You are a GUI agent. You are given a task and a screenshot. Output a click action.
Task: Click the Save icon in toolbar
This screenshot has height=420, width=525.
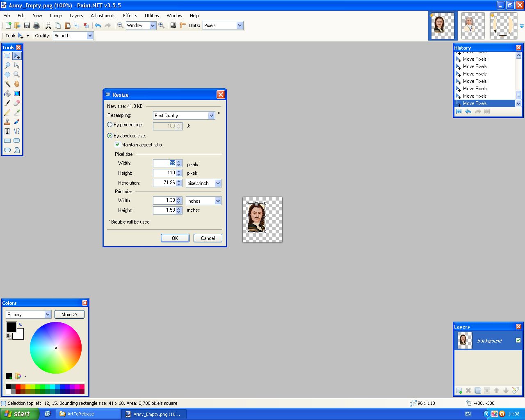click(x=27, y=25)
